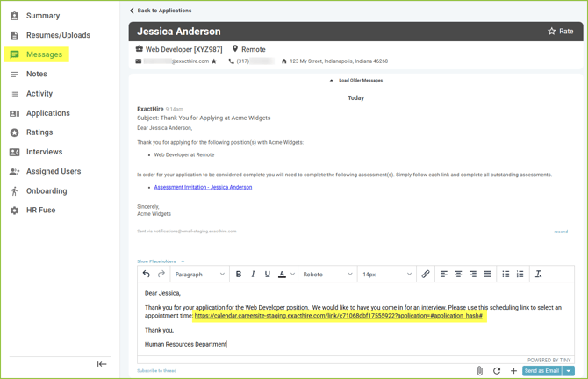Select Resumes/Uploads in the sidebar
The width and height of the screenshot is (588, 379).
(58, 35)
